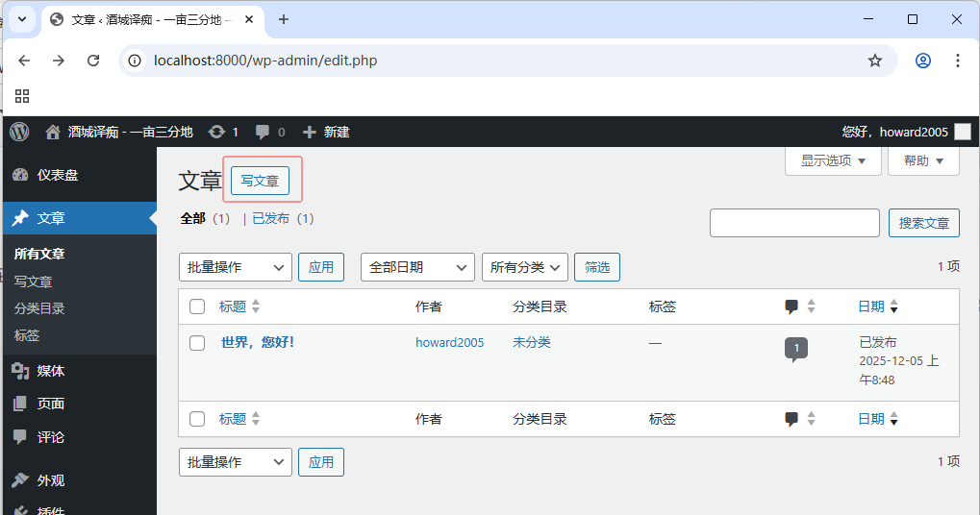Select all posts via footer checkbox
Viewport: 980px width, 515px height.
point(197,419)
